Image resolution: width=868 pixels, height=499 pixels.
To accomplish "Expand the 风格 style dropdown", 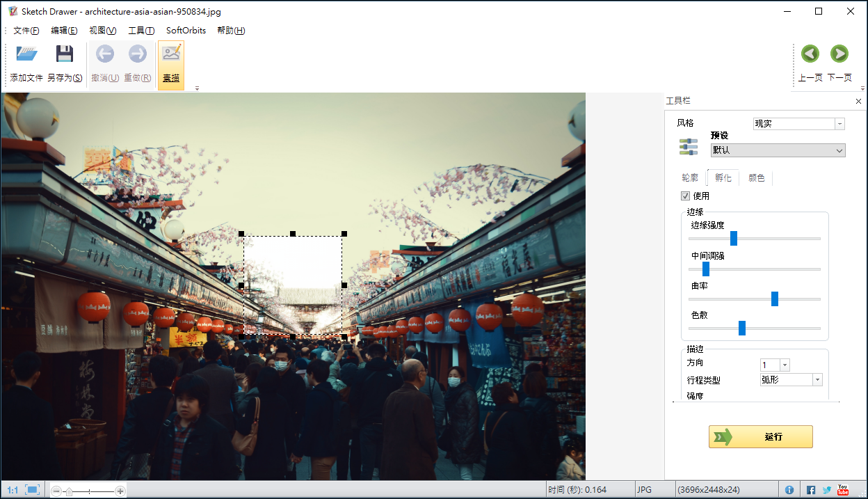I will tap(839, 124).
